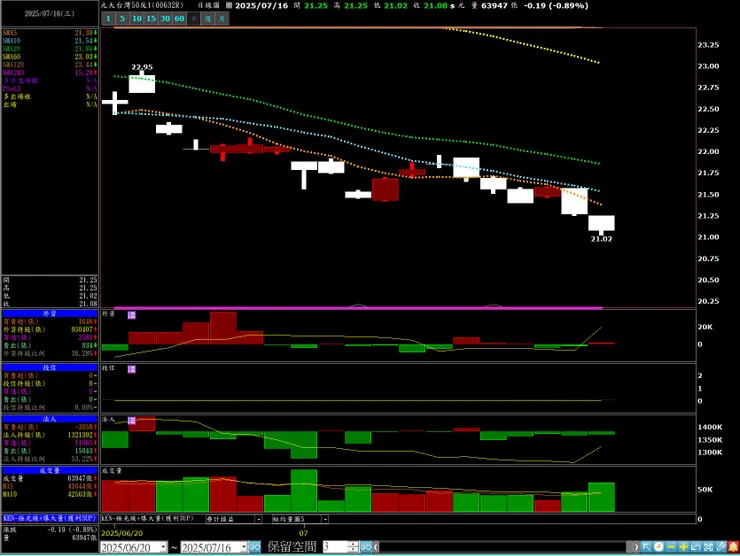Switch to the 10-minute chart interval

(137, 18)
